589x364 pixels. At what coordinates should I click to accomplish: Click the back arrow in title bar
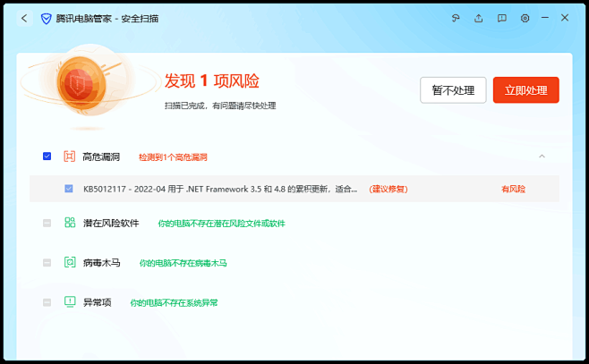point(24,18)
